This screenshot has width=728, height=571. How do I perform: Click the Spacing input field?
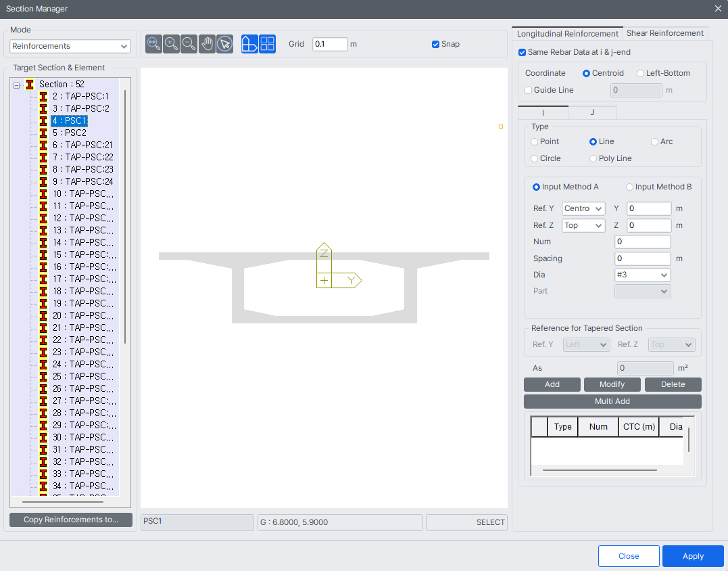pos(643,258)
